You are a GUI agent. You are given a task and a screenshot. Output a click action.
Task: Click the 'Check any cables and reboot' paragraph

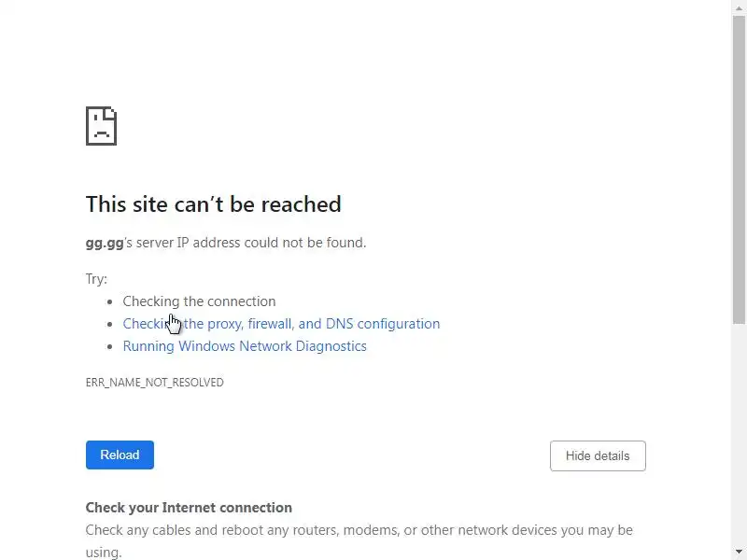click(359, 541)
